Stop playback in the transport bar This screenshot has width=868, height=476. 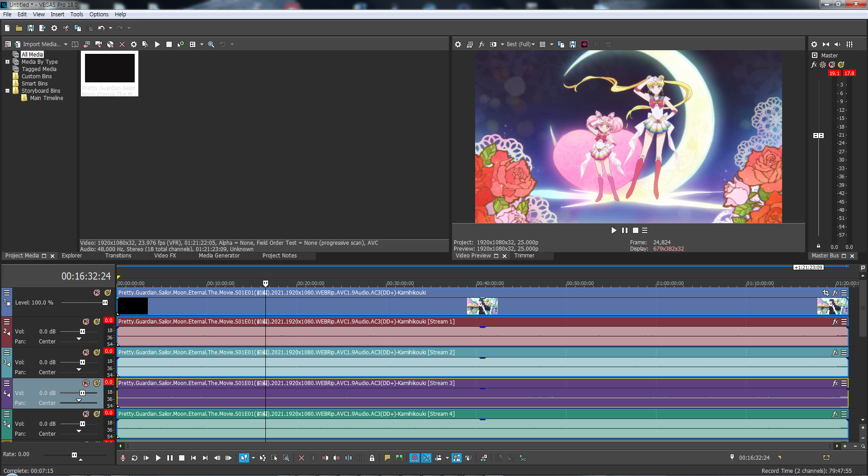tap(182, 458)
